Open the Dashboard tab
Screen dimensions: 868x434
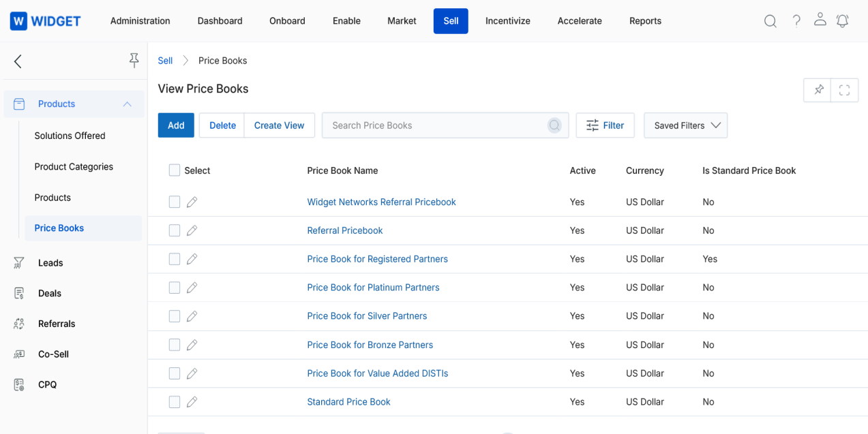[220, 21]
